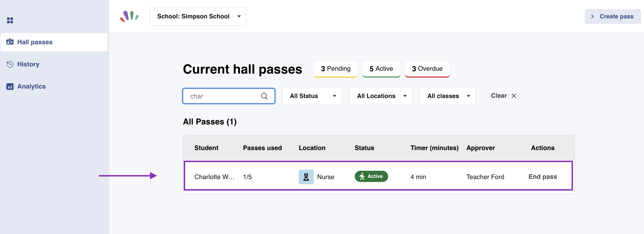The width and height of the screenshot is (644, 234).
Task: Click the Status column header
Action: point(364,148)
